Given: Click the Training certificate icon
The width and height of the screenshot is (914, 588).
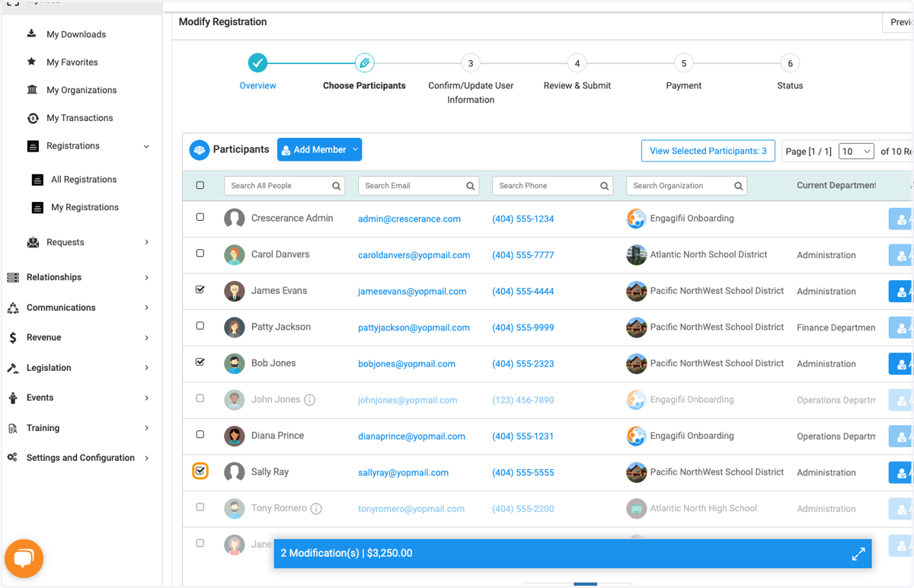Looking at the screenshot, I should pyautogui.click(x=13, y=428).
